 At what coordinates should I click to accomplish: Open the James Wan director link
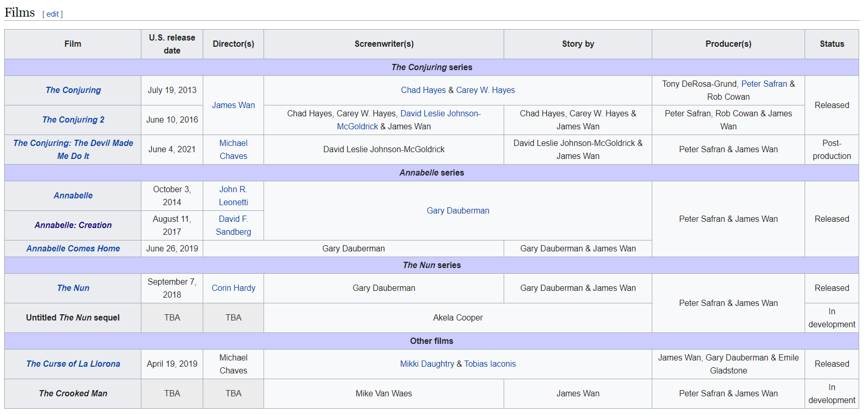(x=233, y=105)
